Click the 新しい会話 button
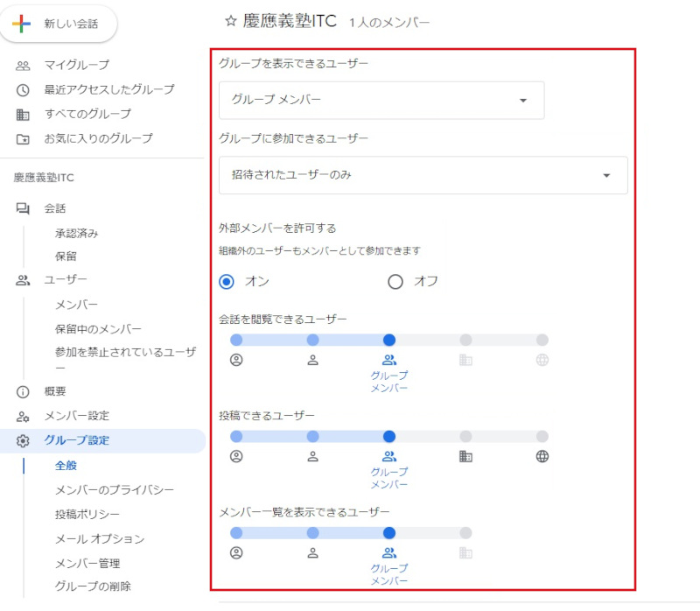The height and width of the screenshot is (611, 700). 59,24
